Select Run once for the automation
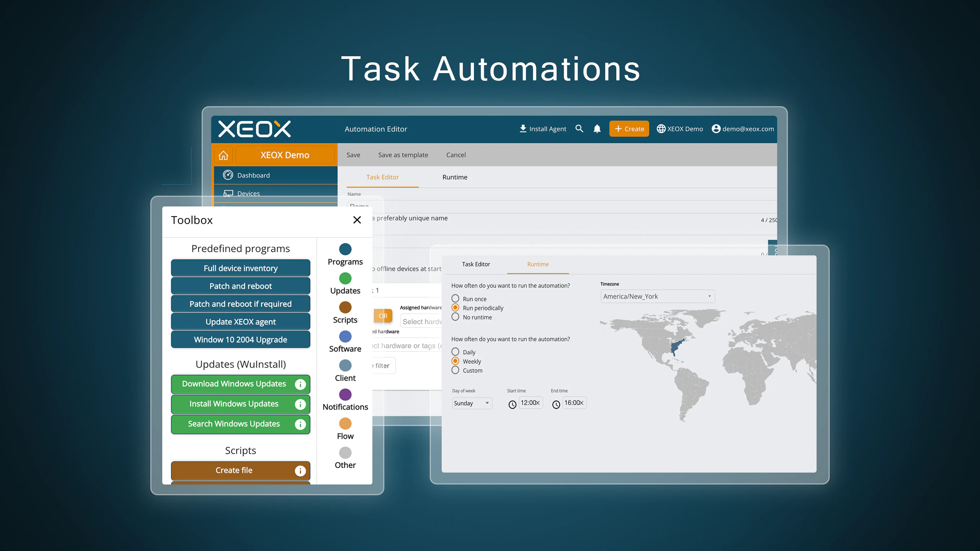 click(455, 298)
